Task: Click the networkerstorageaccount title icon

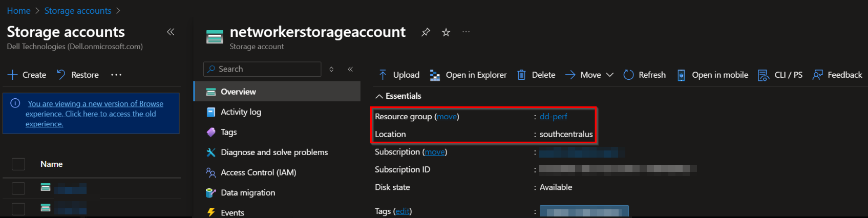Action: click(x=215, y=37)
